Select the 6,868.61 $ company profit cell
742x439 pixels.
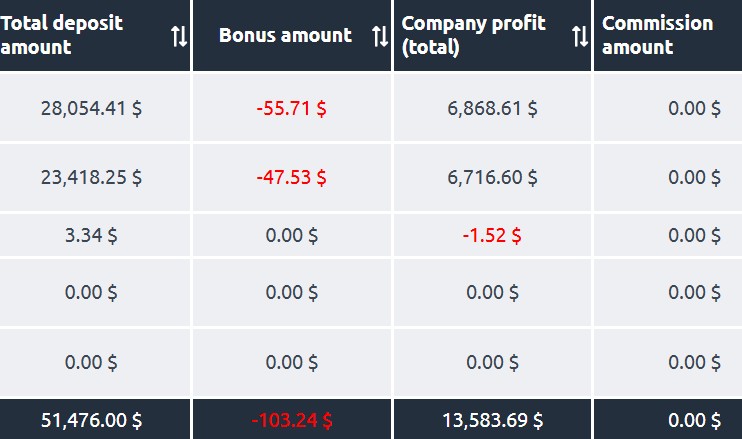point(492,108)
